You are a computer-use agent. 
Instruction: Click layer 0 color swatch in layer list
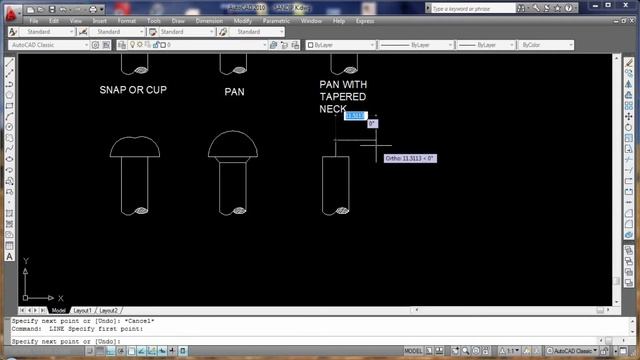[x=163, y=45]
